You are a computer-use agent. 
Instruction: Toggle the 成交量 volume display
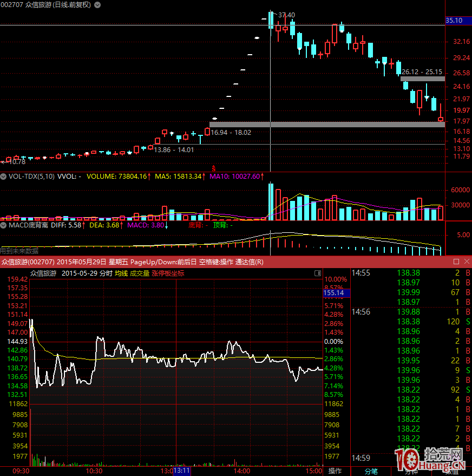click(140, 273)
